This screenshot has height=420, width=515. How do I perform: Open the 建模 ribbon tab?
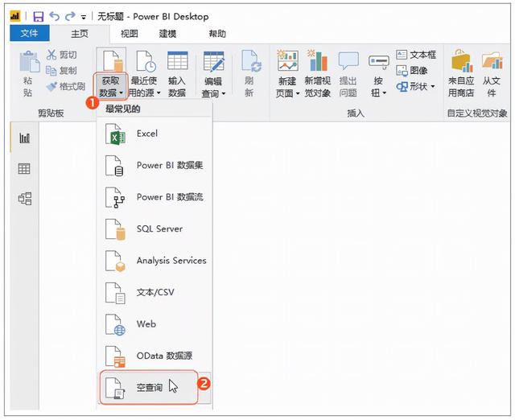167,34
